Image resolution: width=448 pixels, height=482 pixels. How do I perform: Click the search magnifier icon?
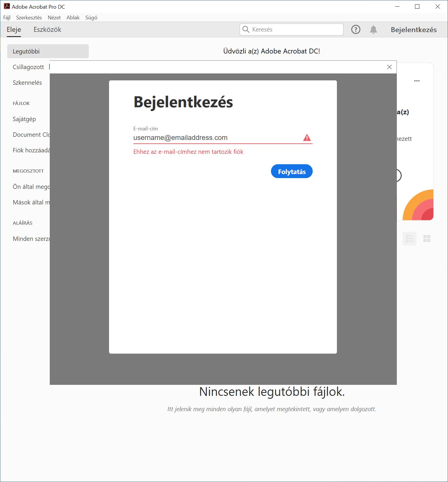(x=246, y=29)
